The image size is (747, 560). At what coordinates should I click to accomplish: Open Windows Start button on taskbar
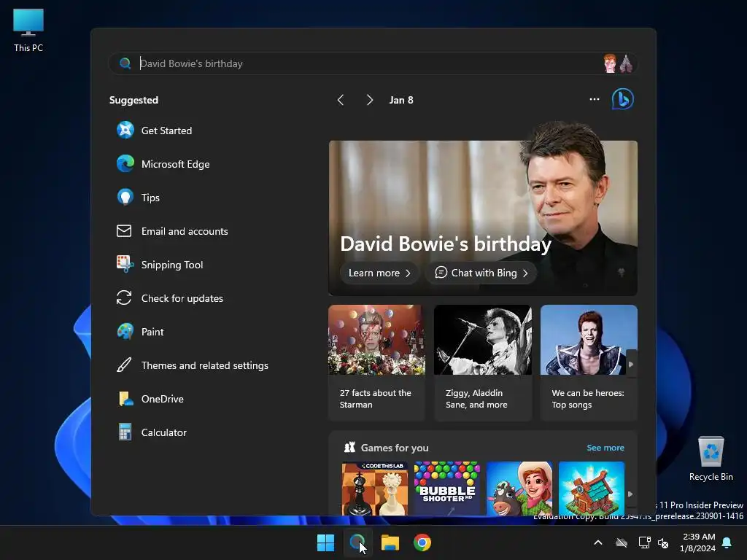326,542
